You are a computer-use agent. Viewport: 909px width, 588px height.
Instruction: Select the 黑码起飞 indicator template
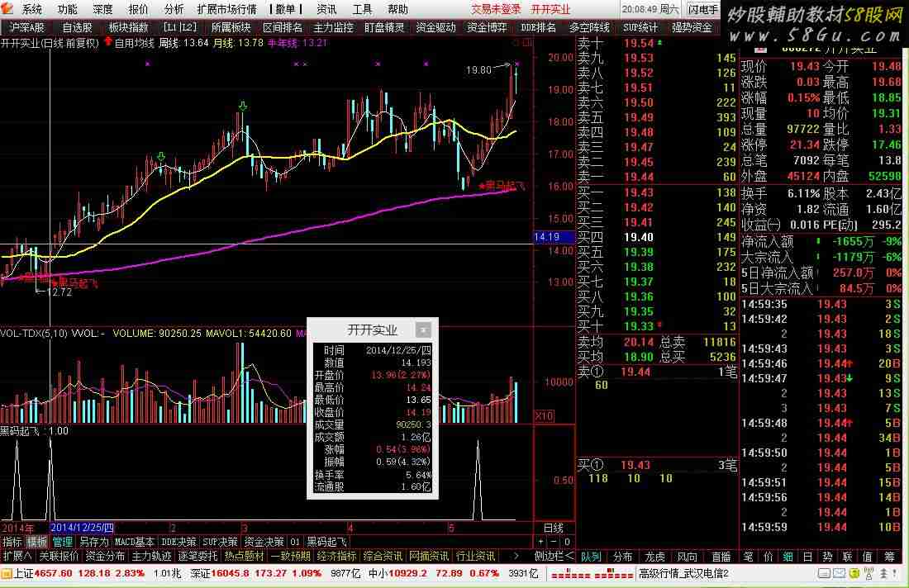pyautogui.click(x=326, y=543)
